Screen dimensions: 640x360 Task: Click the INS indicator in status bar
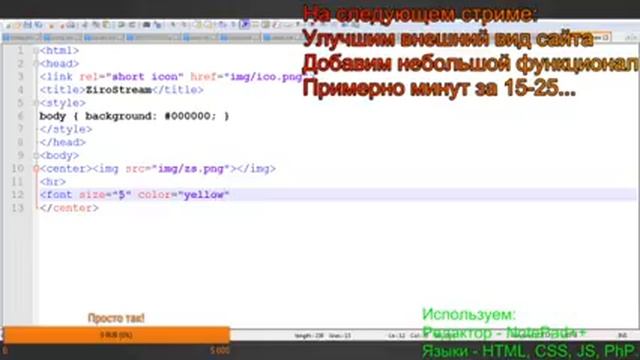622,336
